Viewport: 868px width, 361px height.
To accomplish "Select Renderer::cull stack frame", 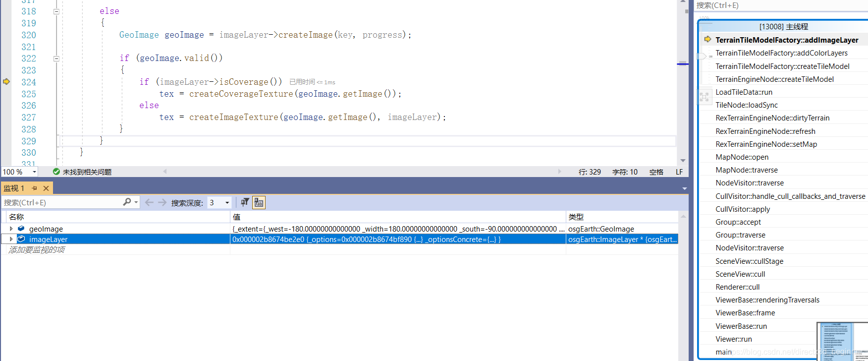I will (x=738, y=287).
